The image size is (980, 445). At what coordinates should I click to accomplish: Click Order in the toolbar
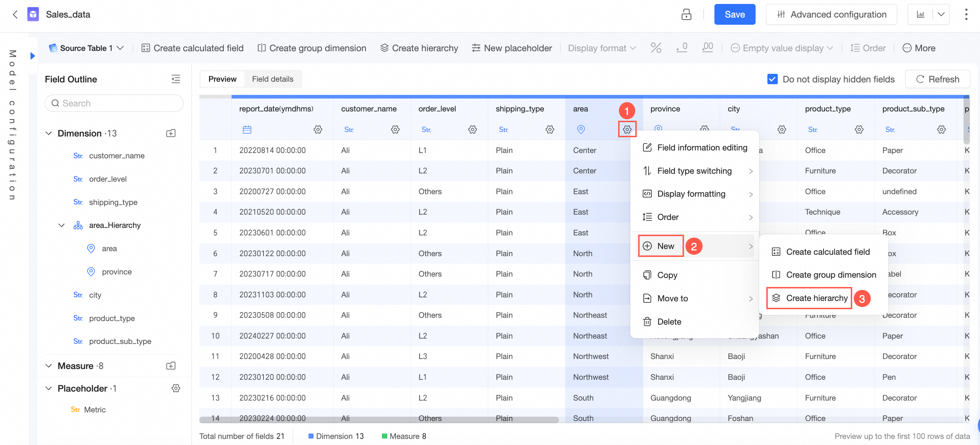click(x=868, y=48)
